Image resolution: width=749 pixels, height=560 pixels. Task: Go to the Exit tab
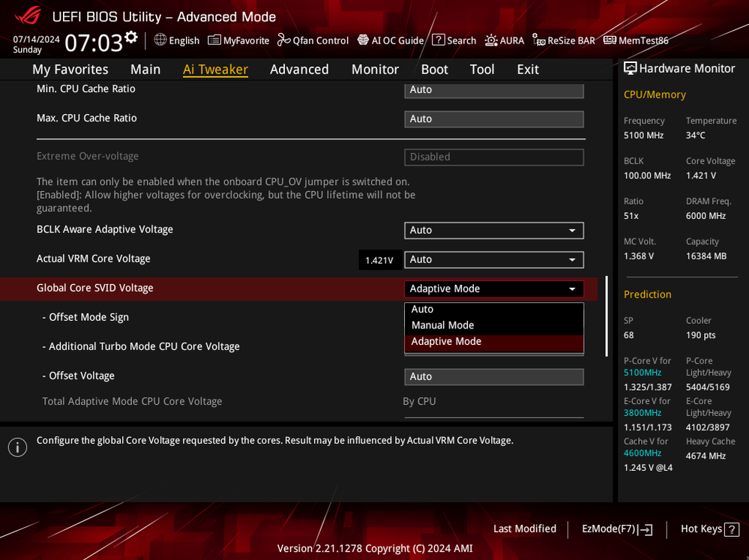[528, 69]
